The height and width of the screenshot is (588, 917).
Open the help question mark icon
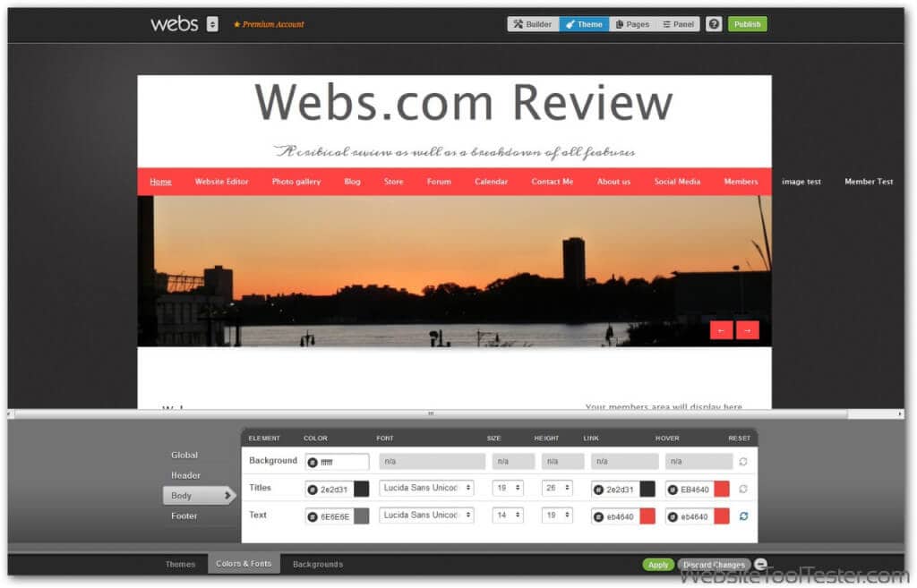click(714, 24)
